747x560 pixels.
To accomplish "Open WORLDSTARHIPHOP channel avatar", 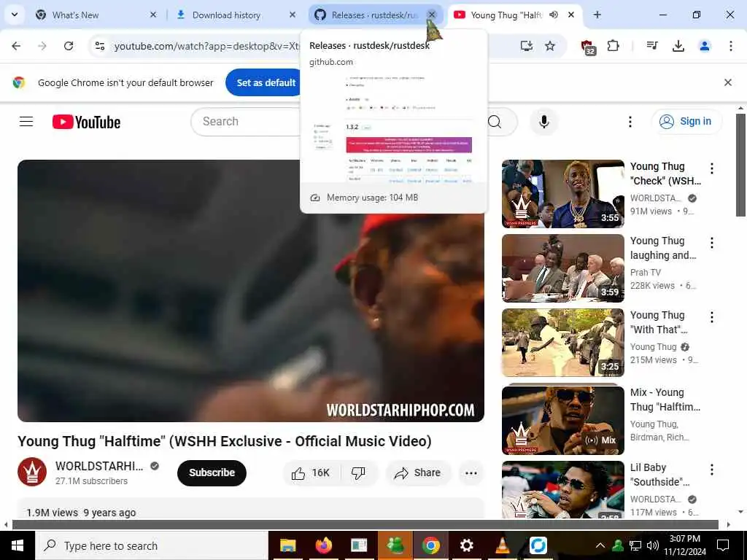I will pyautogui.click(x=32, y=472).
